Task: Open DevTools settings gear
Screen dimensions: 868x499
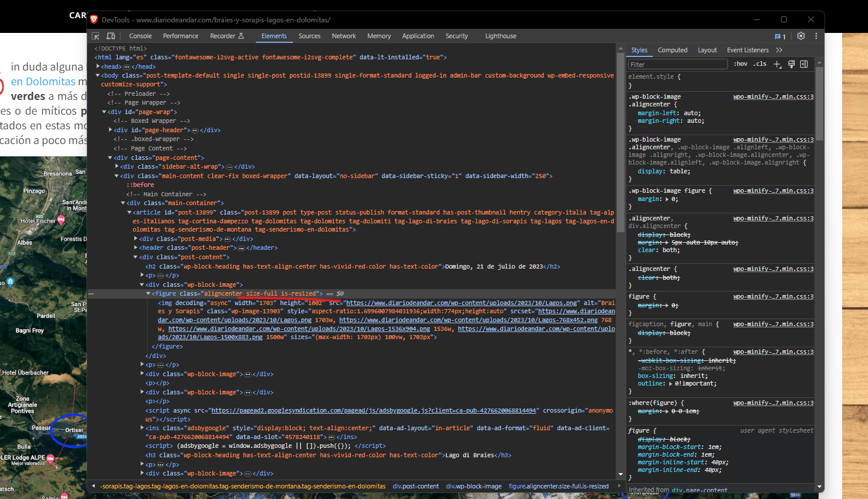Action: pos(801,36)
